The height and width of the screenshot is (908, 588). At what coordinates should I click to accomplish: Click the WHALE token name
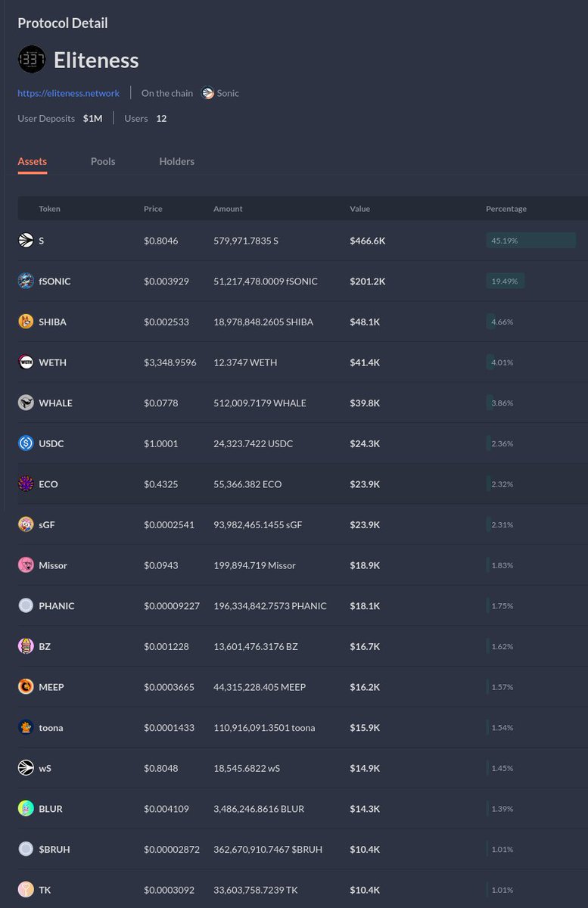tap(56, 403)
